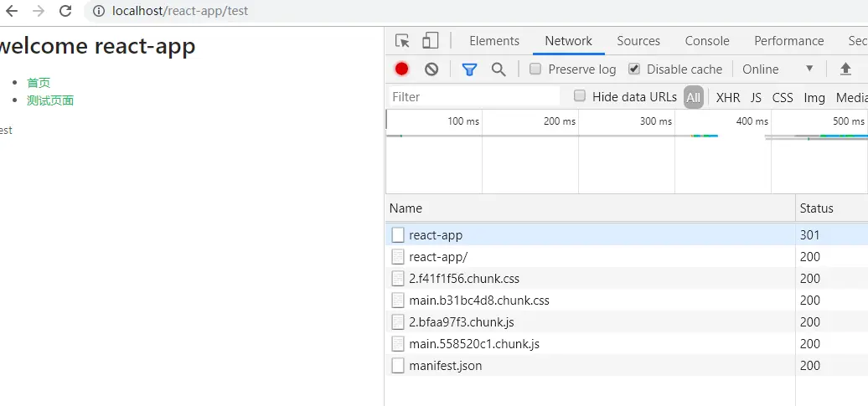Click the 100 ms timeline marker
This screenshot has height=406, width=868.
pyautogui.click(x=463, y=121)
